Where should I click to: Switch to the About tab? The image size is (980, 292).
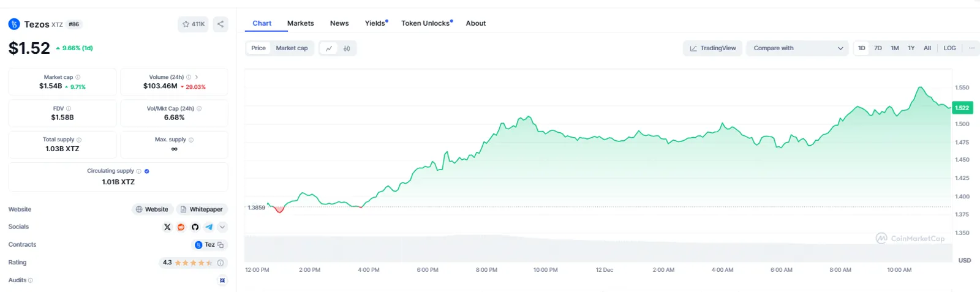[x=476, y=23]
